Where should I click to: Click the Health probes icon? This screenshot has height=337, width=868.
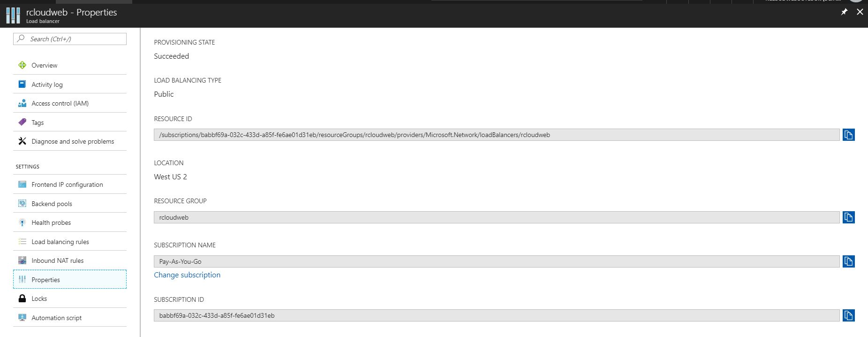[x=22, y=222]
